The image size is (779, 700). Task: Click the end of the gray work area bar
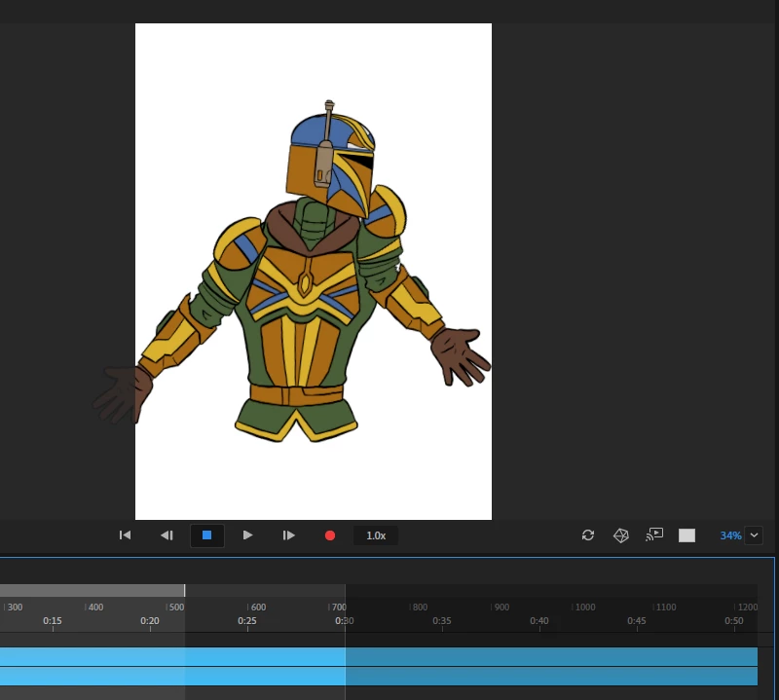pos(184,590)
